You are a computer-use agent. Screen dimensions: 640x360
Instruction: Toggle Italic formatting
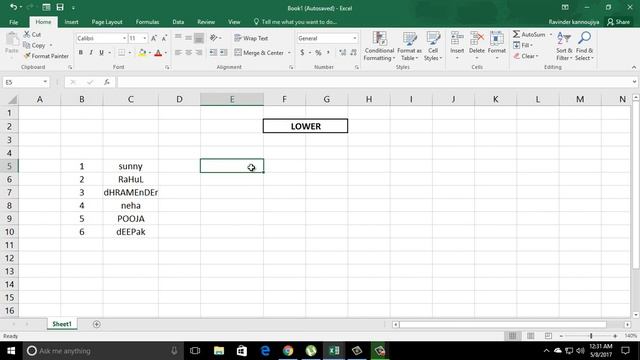pos(91,53)
